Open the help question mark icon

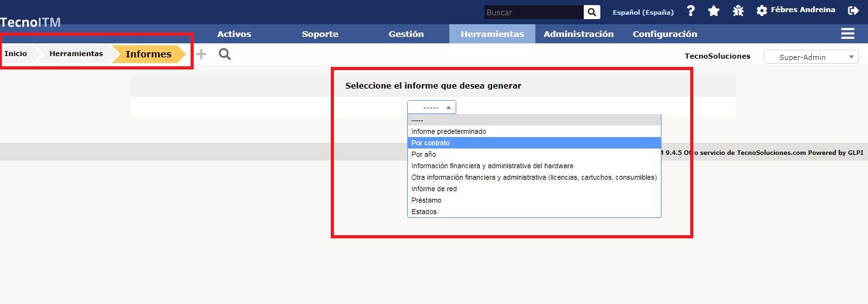pos(690,11)
